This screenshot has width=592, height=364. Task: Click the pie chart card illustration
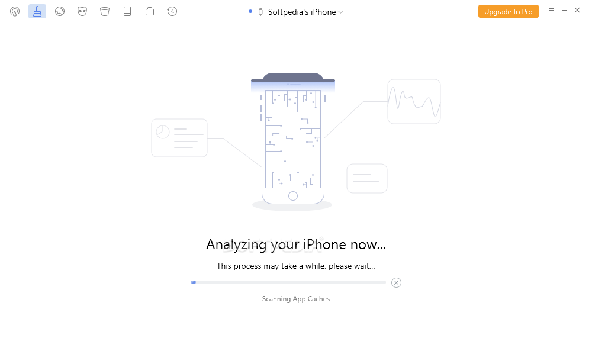pos(179,138)
